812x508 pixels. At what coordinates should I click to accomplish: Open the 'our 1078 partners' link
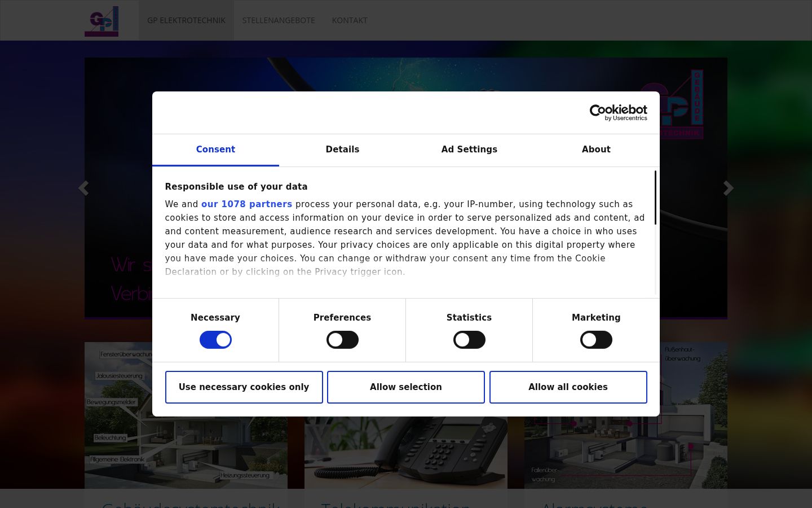[x=246, y=204]
